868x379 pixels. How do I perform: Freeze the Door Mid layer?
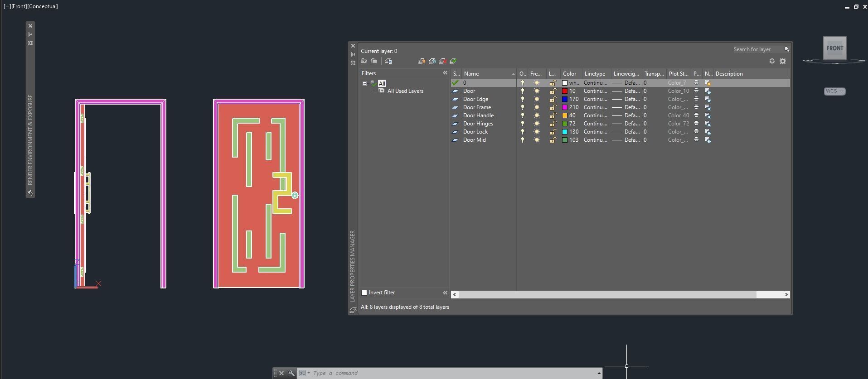pos(537,140)
